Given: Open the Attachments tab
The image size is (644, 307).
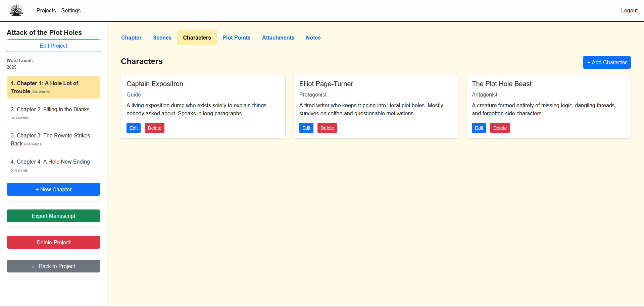Looking at the screenshot, I should click(x=278, y=38).
